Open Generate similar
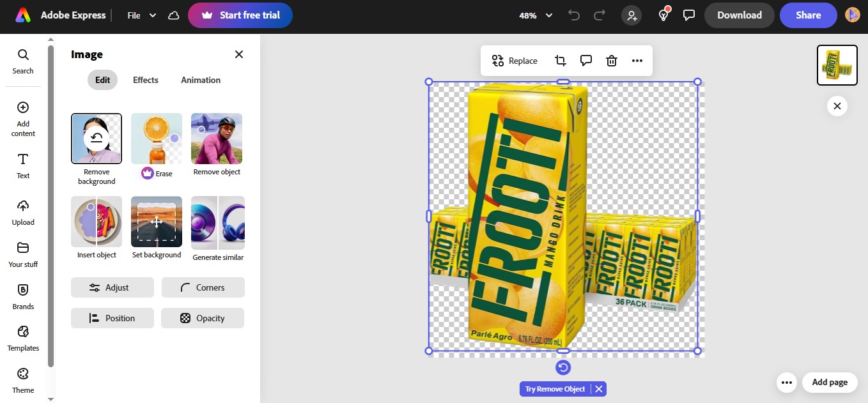Viewport: 868px width, 403px height. (216, 222)
